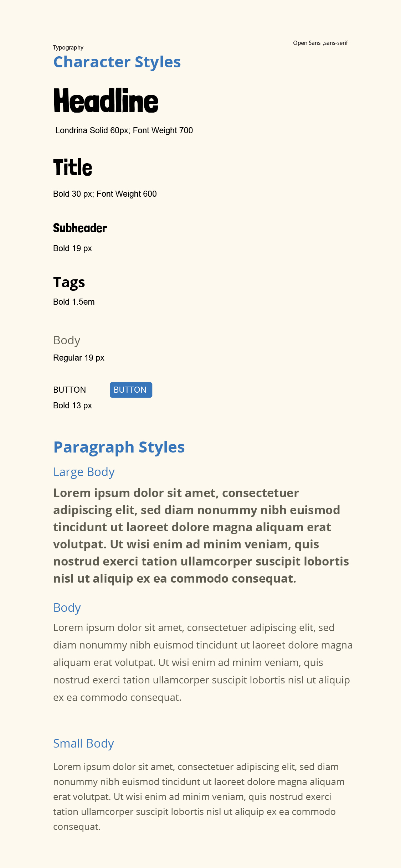Click the Tags sample text
Image resolution: width=401 pixels, height=868 pixels.
coord(69,283)
